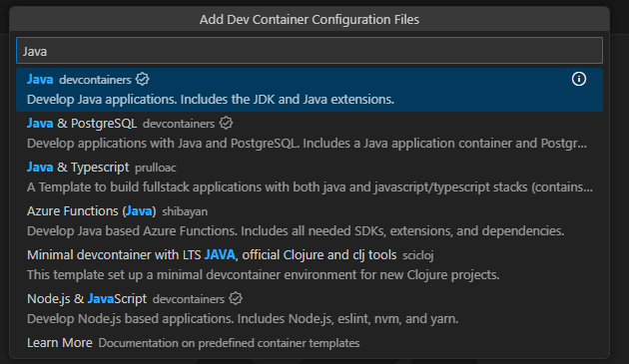Select the Java devcontainers template

pos(310,90)
